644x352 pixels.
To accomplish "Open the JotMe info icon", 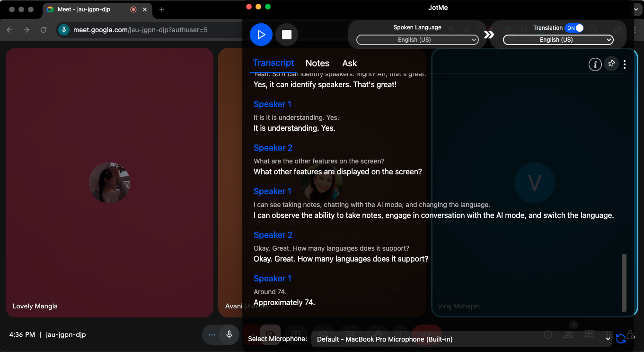I will point(595,64).
